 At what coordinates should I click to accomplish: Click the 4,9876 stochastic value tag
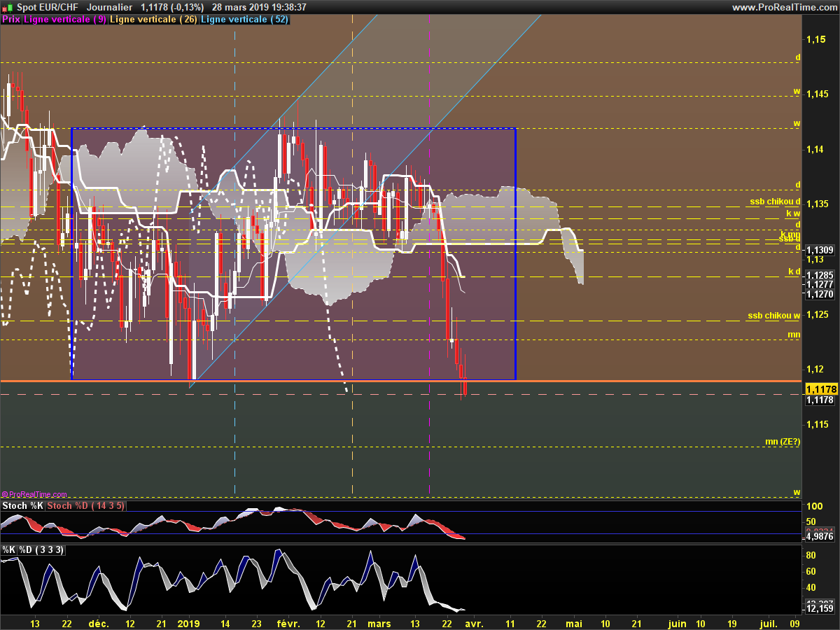tap(820, 538)
